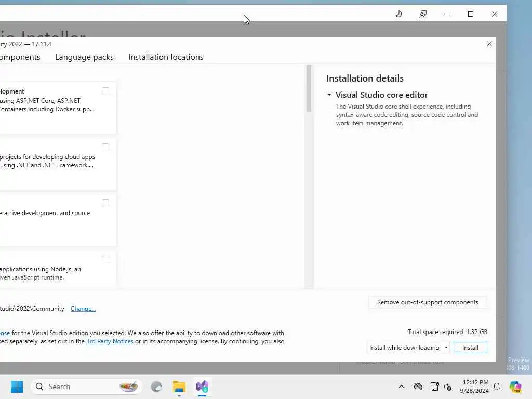Maximize the Visual Studio Installer window
This screenshot has height=399, width=532.
[x=471, y=14]
